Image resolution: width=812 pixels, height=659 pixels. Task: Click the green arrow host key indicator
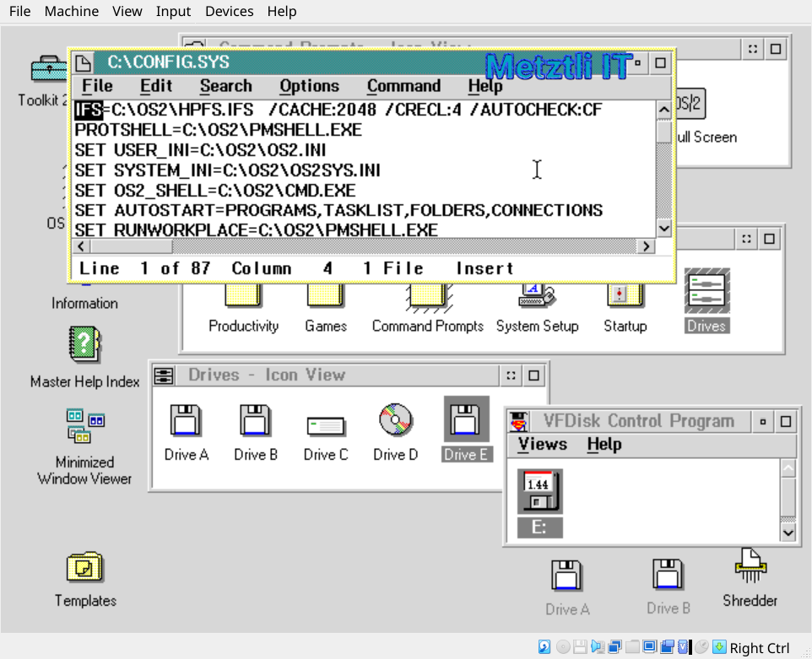coord(719,646)
